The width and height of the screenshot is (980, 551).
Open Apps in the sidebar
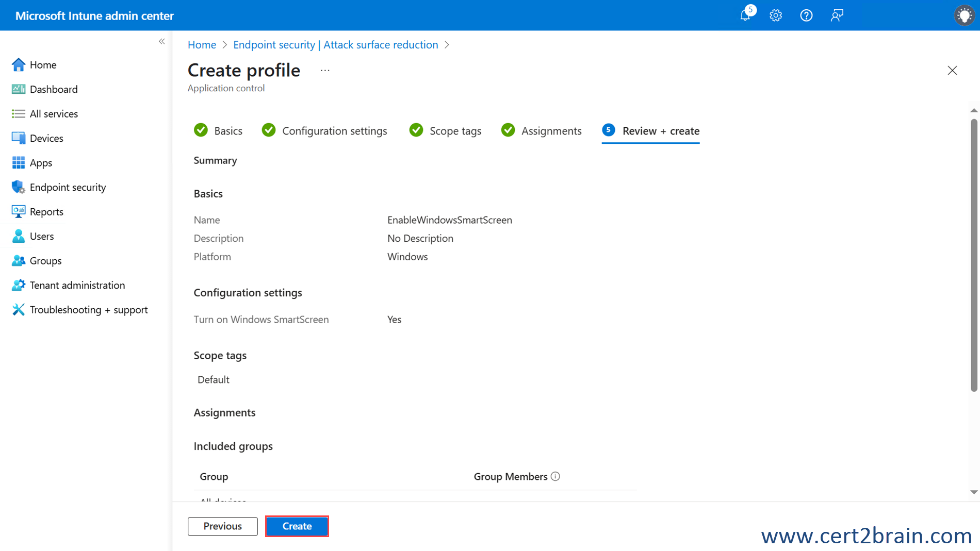tap(41, 163)
